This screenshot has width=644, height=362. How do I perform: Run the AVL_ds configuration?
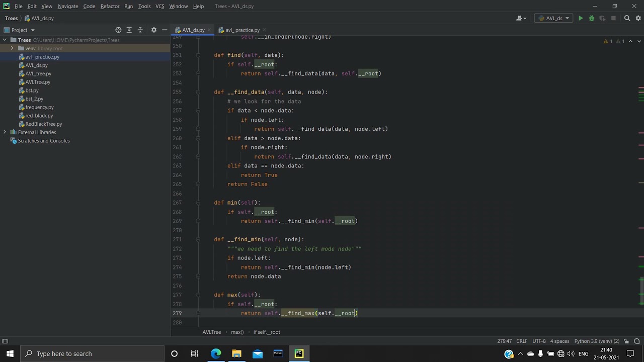[581, 18]
